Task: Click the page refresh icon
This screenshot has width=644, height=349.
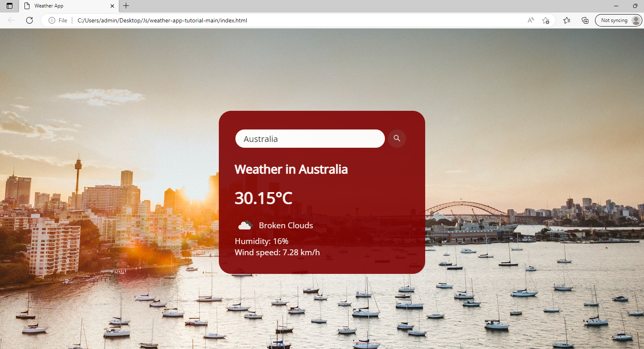Action: pyautogui.click(x=29, y=20)
